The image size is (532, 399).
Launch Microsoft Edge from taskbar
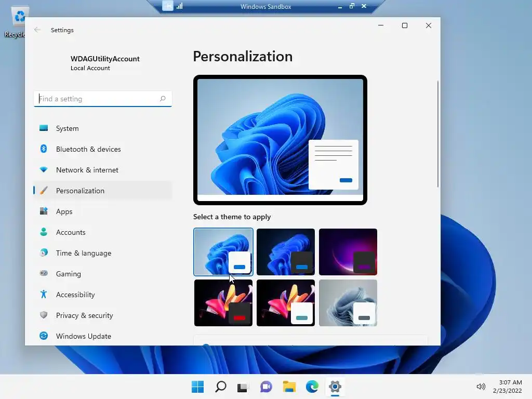[312, 387]
